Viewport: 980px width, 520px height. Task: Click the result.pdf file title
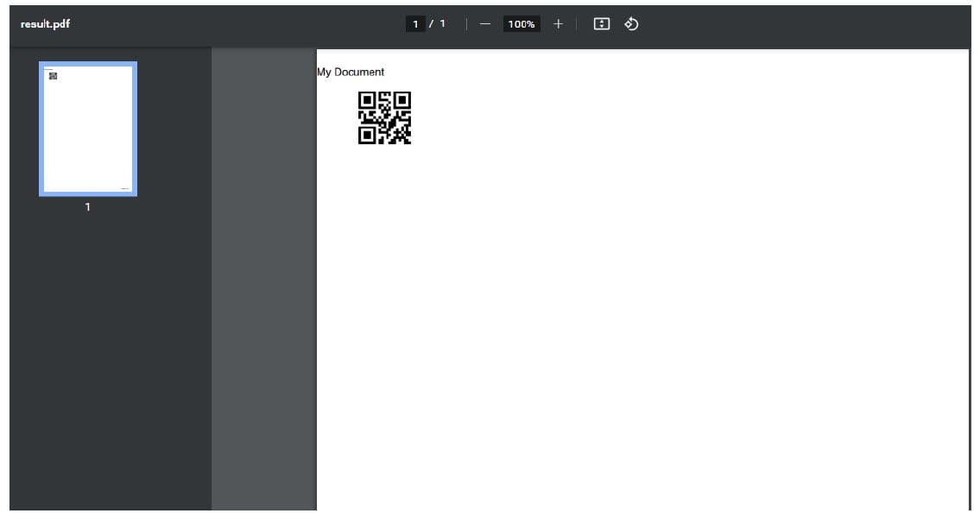[45, 24]
